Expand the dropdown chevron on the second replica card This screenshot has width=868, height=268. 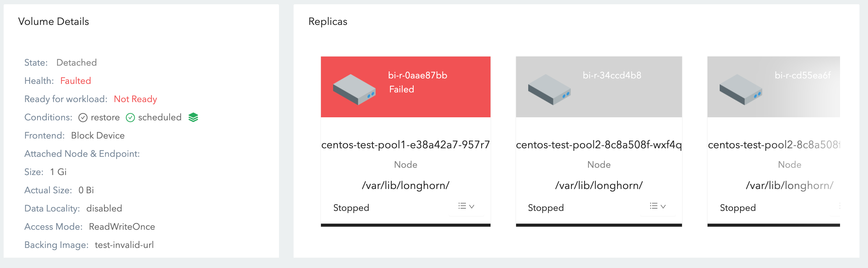[664, 207]
